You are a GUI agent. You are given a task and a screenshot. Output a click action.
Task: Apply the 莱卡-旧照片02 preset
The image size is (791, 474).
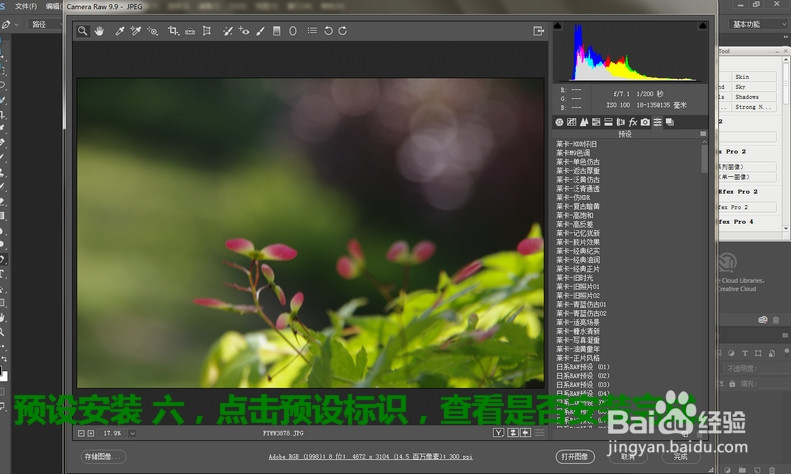578,295
